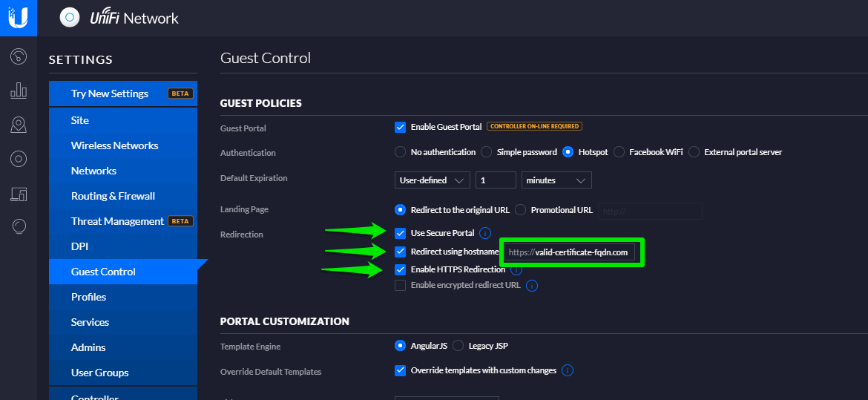
Task: Open the Statistics bar chart icon
Action: click(x=19, y=91)
